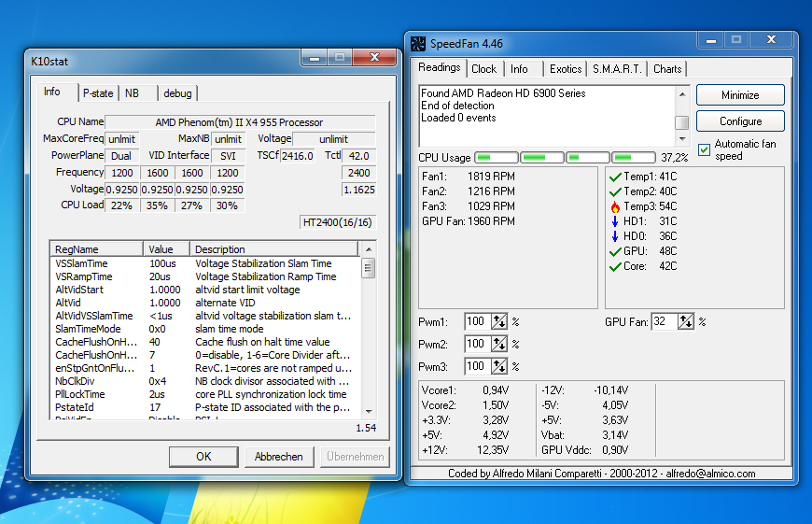This screenshot has width=812, height=524.
Task: Click the flame icon next to Temp3
Action: point(615,206)
